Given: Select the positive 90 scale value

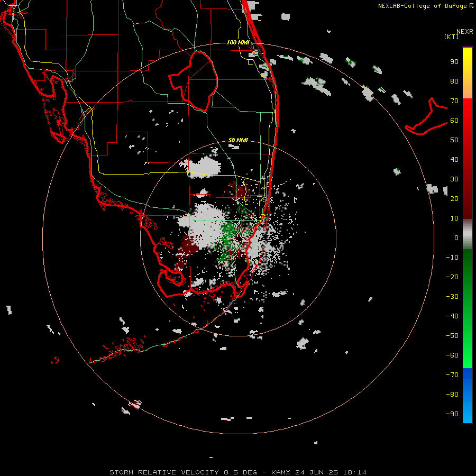Looking at the screenshot, I should pyautogui.click(x=454, y=62).
